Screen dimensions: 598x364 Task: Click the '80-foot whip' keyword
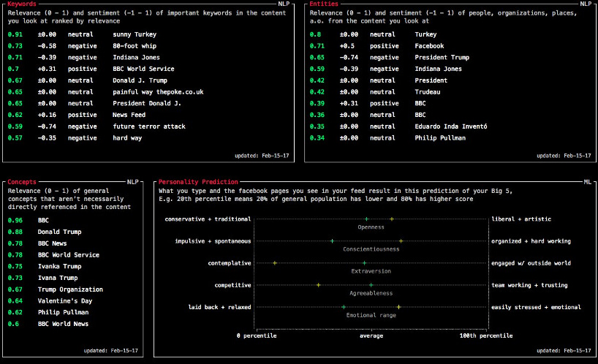coord(135,46)
